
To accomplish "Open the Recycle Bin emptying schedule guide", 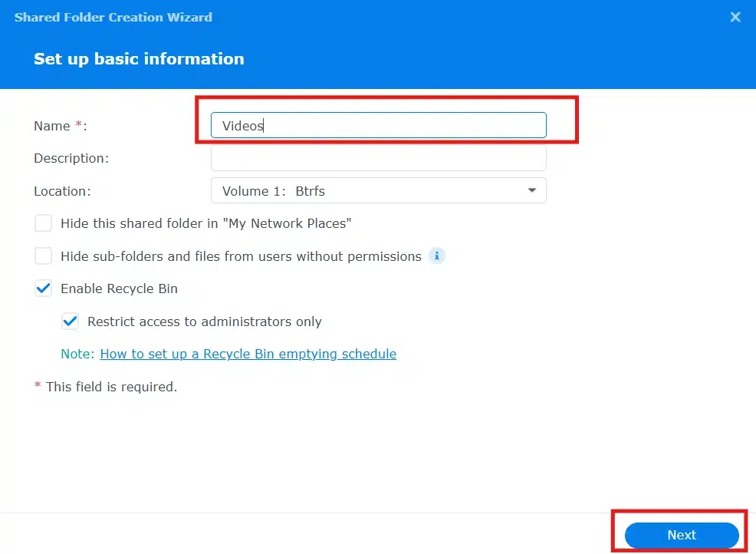I will [x=247, y=354].
